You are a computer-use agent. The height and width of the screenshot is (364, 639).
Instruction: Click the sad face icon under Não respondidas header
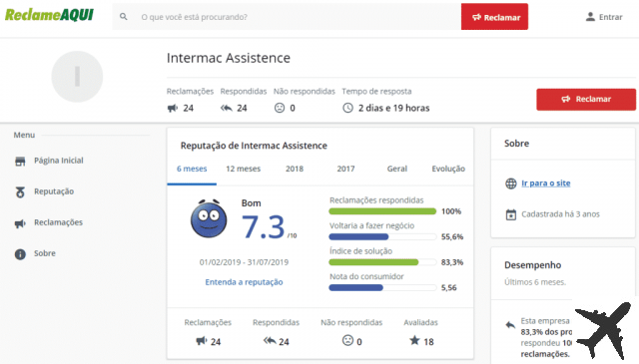(280, 108)
